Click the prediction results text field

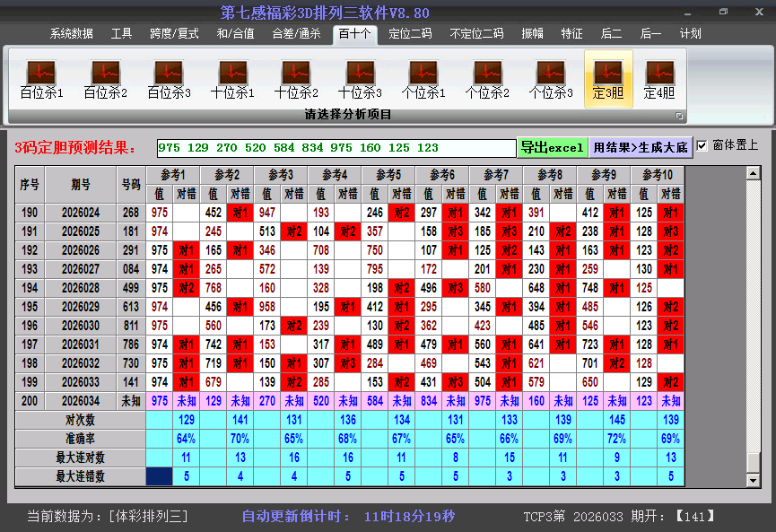(336, 148)
